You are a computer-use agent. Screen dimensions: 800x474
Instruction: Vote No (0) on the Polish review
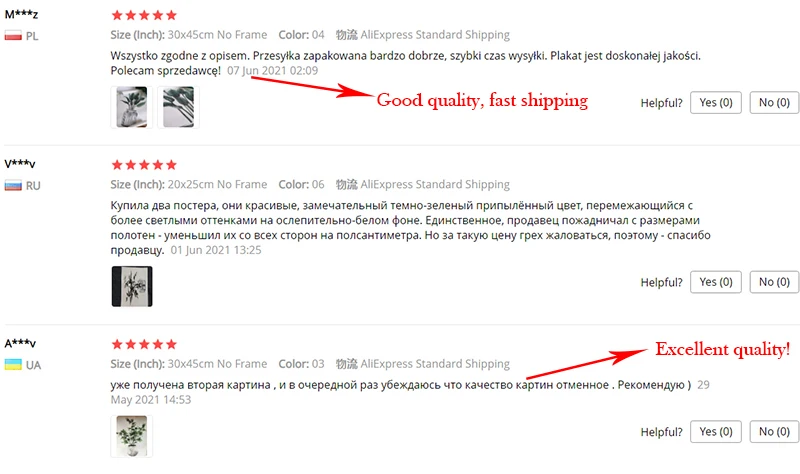pyautogui.click(x=774, y=103)
